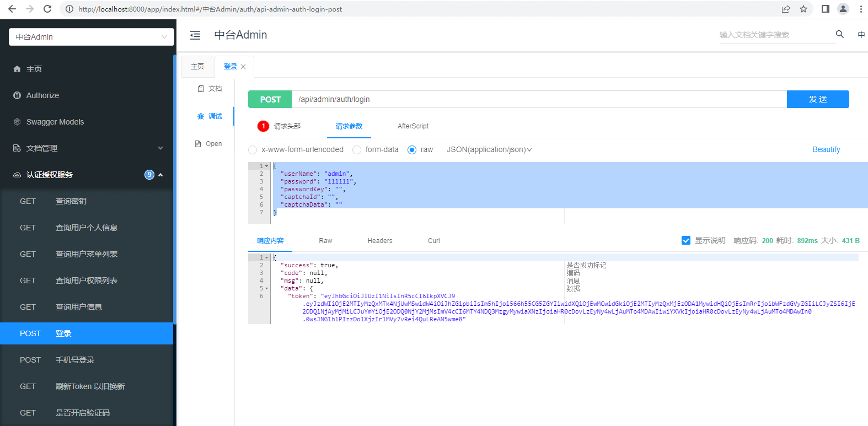Click the cube icon beside Swagger Models
The image size is (868, 426).
(17, 122)
